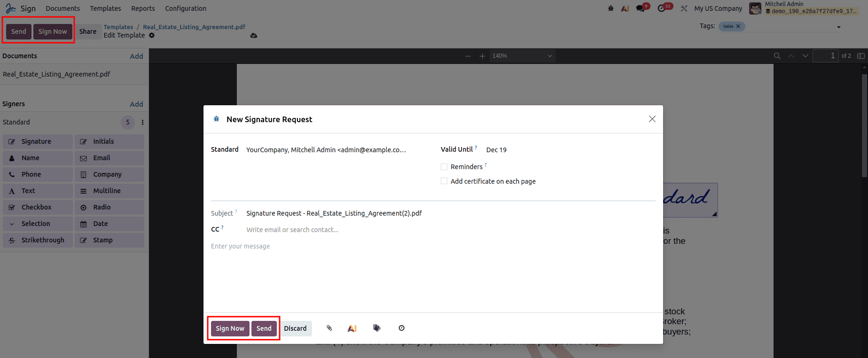Screen dimensions: 868x358
Task: Click the Multiline field type button
Action: tap(109, 191)
